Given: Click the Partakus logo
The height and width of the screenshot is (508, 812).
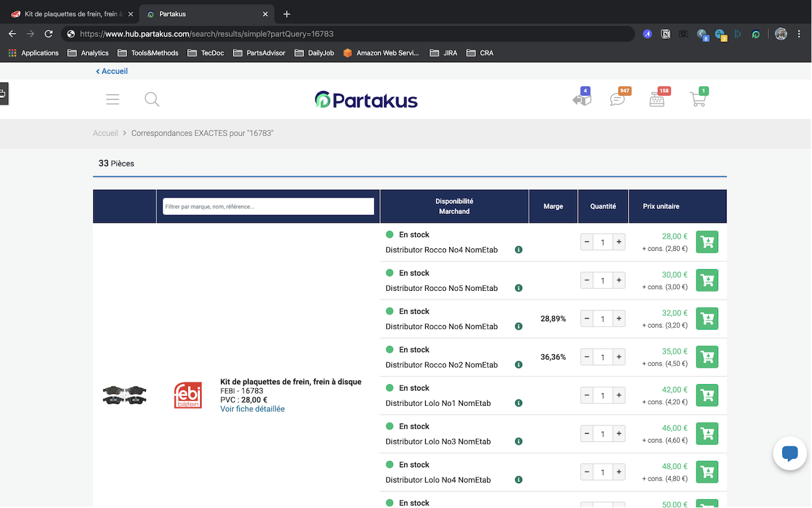Looking at the screenshot, I should tap(366, 100).
